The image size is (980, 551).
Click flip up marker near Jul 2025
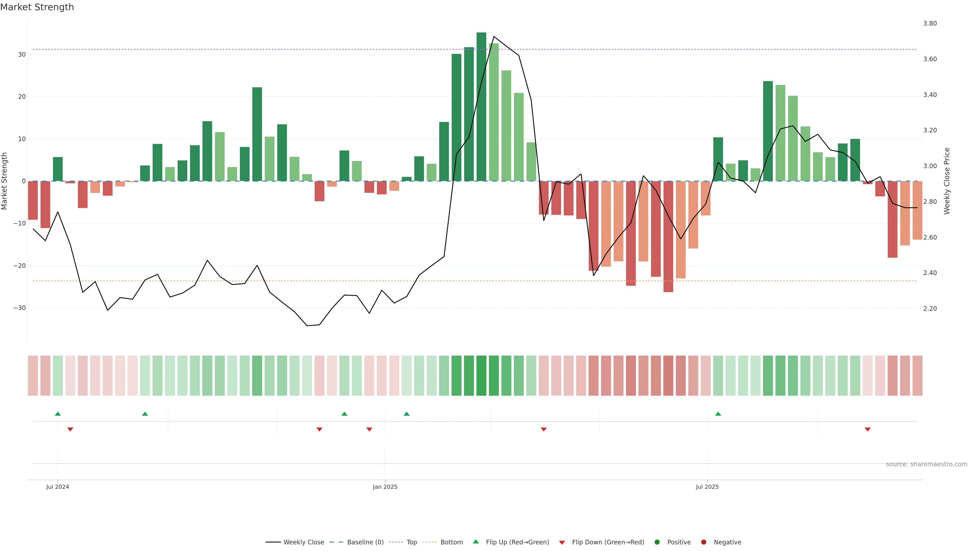pos(718,414)
